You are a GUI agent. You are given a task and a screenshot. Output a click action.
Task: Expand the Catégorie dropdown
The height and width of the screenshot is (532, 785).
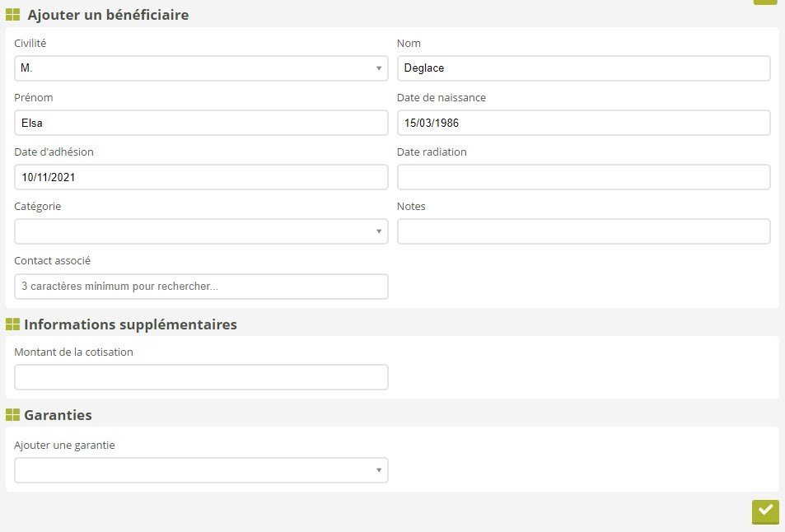pyautogui.click(x=201, y=231)
